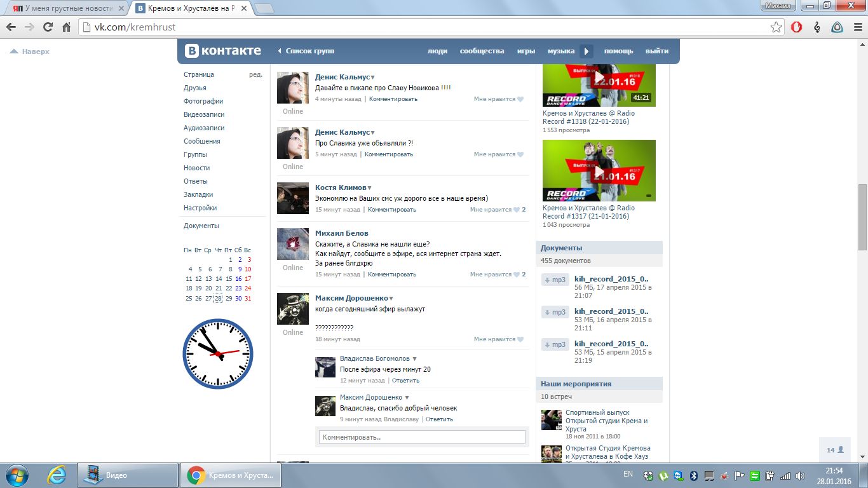Reload the page with the refresh icon
The height and width of the screenshot is (488, 868).
(48, 27)
